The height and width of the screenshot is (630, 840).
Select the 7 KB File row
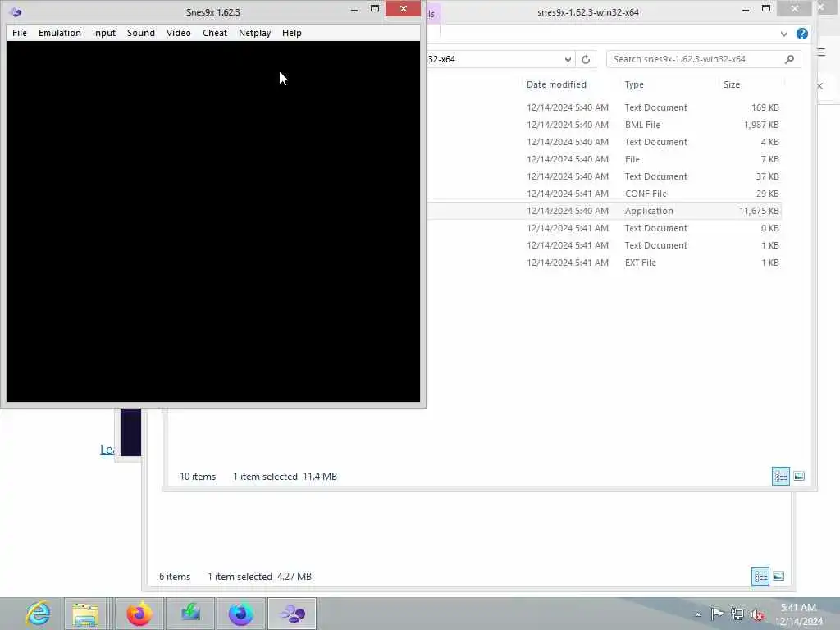click(x=605, y=159)
